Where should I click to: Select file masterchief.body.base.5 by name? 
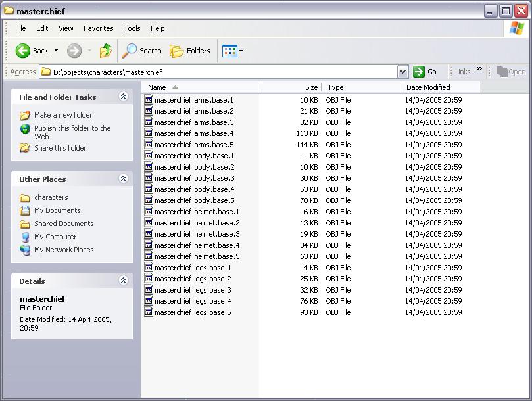tap(195, 200)
